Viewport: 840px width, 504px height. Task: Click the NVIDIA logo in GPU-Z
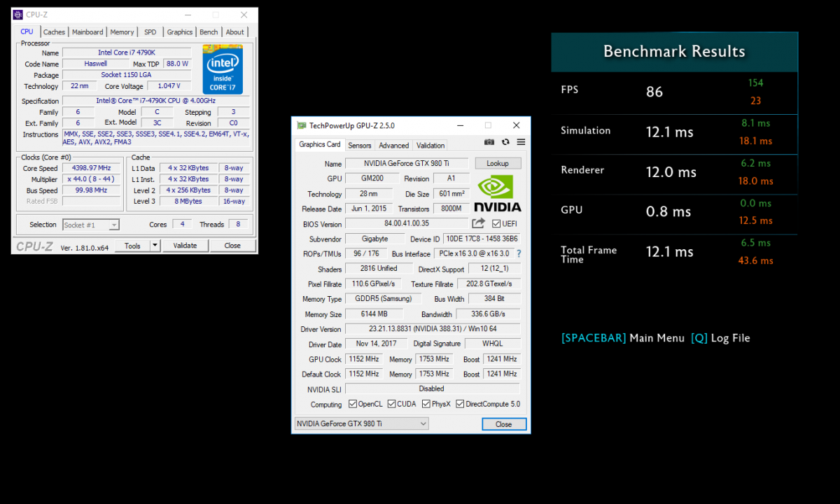497,193
